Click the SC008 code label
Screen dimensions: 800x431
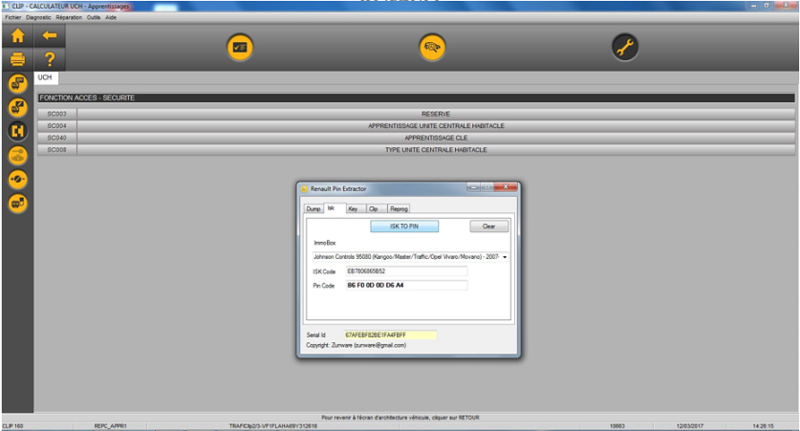point(57,150)
